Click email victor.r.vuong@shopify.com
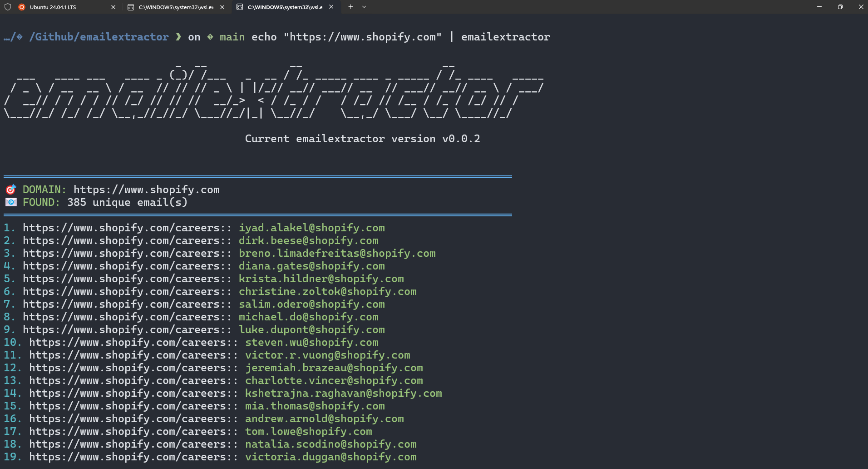This screenshot has width=868, height=469. 328,355
